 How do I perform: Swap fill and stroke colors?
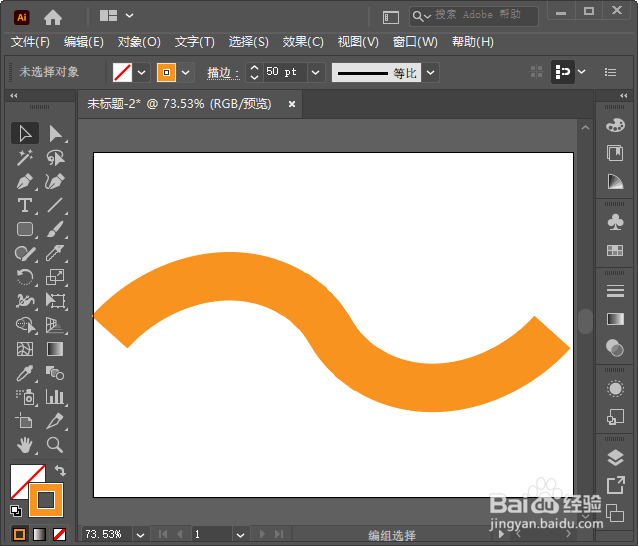[60, 471]
